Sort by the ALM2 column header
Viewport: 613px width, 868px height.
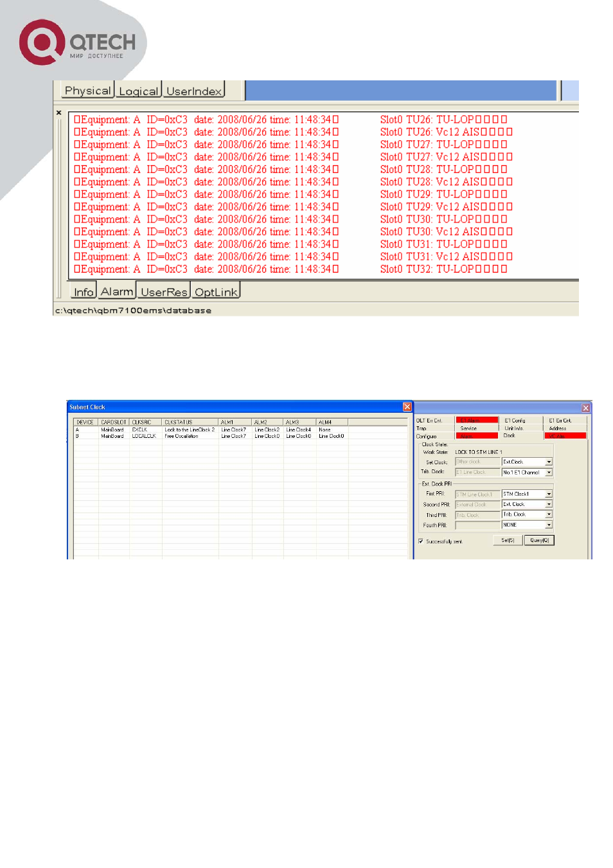[267, 422]
